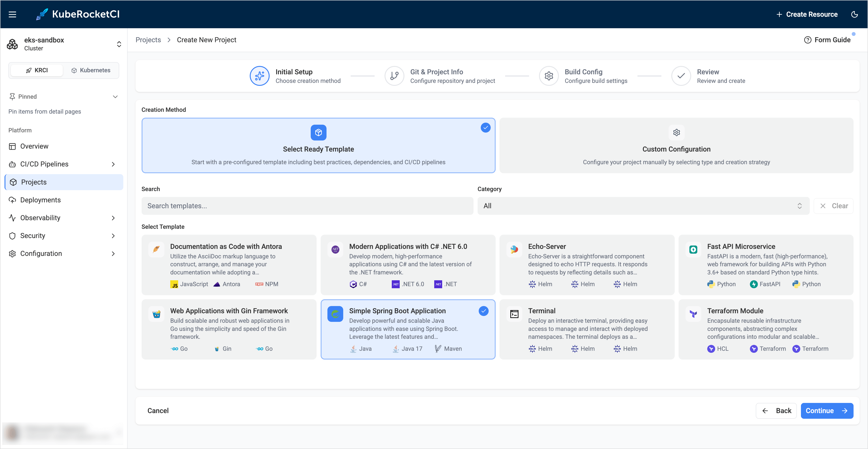This screenshot has height=449, width=868.
Task: Click the .NET Core template icon
Action: (335, 249)
